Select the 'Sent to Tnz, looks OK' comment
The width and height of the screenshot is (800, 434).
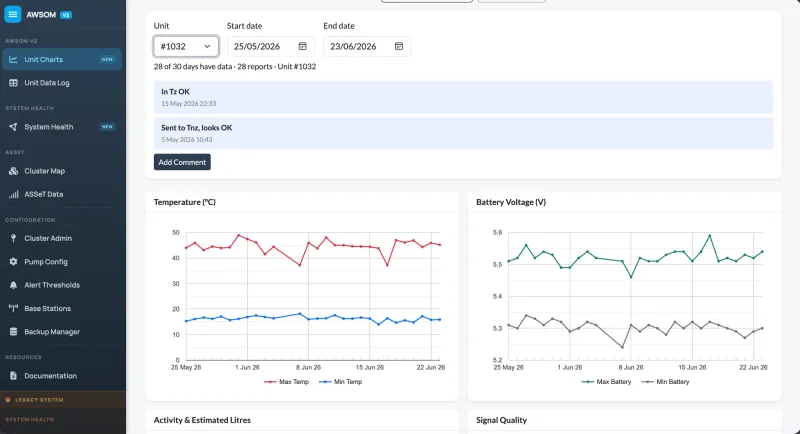click(463, 133)
